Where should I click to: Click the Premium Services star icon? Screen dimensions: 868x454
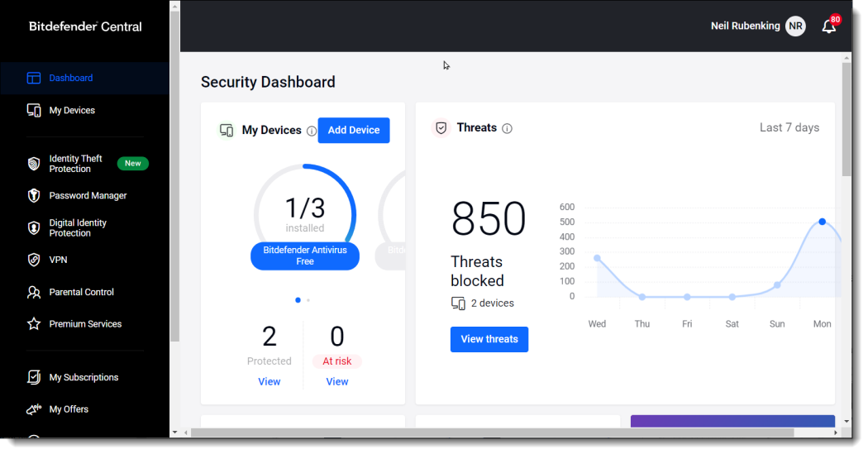point(34,324)
